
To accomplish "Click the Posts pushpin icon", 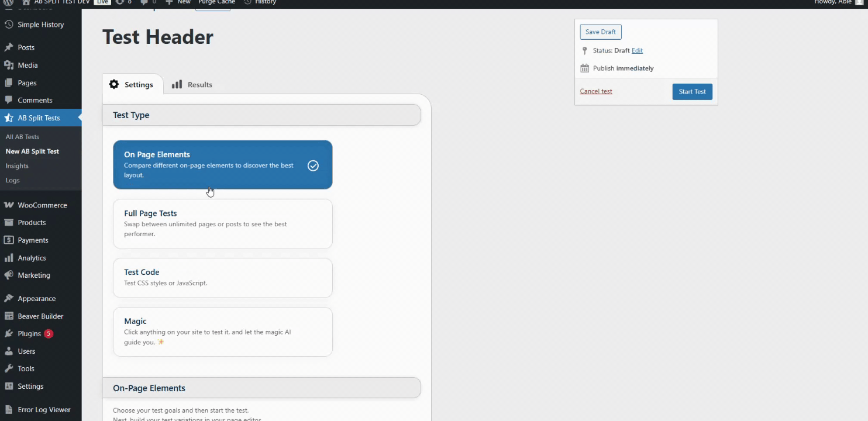I will point(9,47).
